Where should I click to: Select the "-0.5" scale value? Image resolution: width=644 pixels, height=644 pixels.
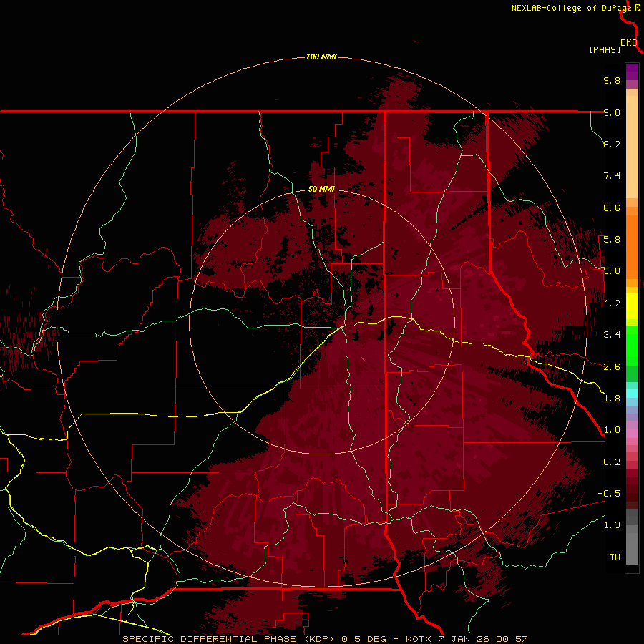(x=609, y=494)
